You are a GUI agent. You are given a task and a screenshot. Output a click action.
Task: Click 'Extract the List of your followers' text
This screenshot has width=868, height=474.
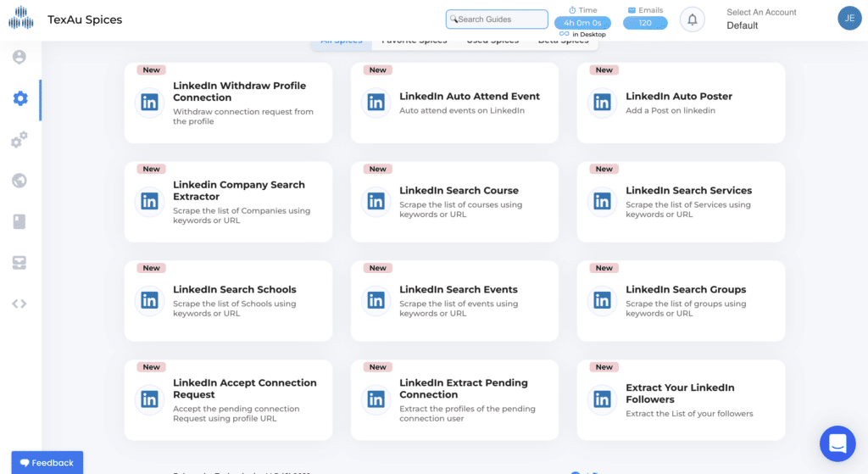pos(689,413)
